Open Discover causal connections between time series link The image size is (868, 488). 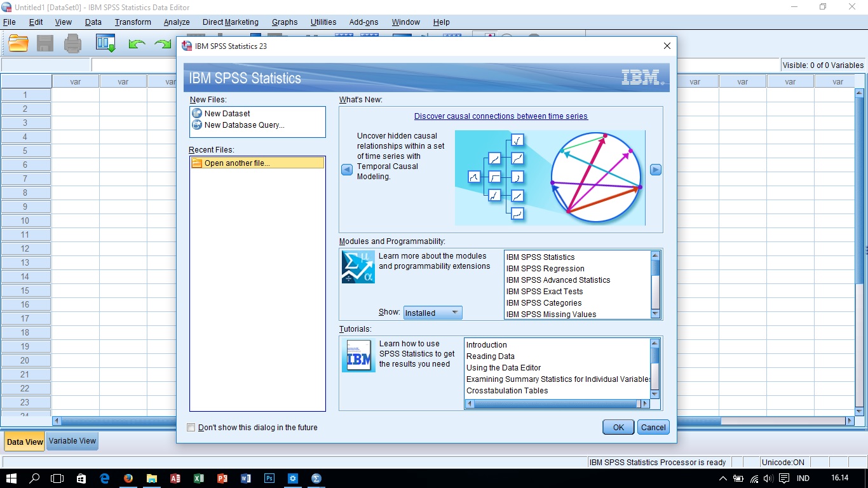pyautogui.click(x=501, y=116)
